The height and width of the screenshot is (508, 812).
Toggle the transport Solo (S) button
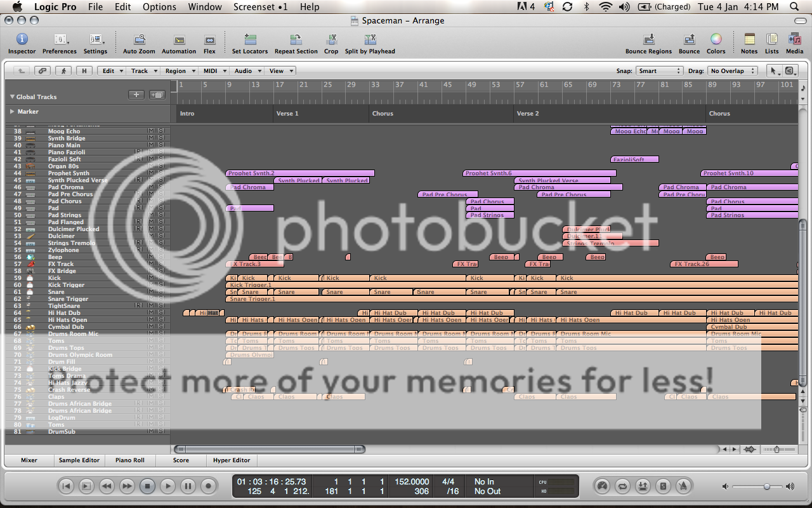(x=663, y=486)
